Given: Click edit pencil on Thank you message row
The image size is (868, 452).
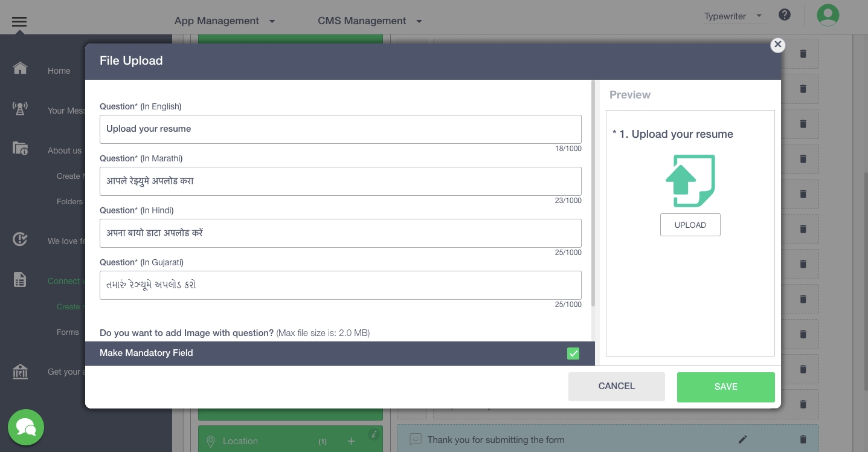Looking at the screenshot, I should point(742,439).
